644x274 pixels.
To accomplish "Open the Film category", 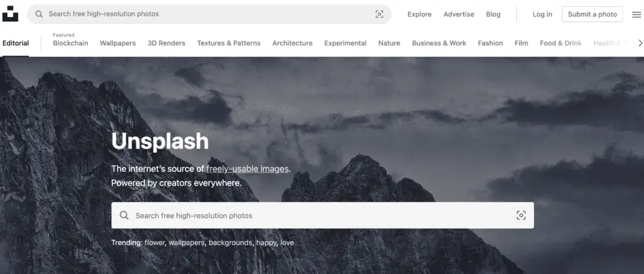I will point(521,43).
